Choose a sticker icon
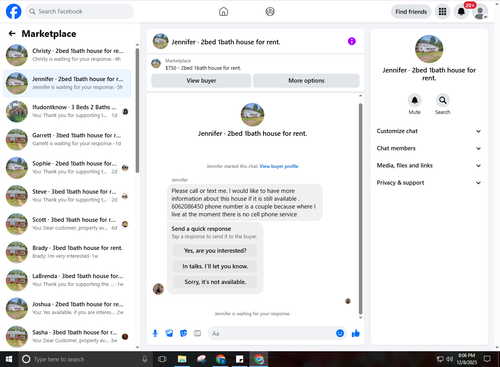 tap(183, 333)
